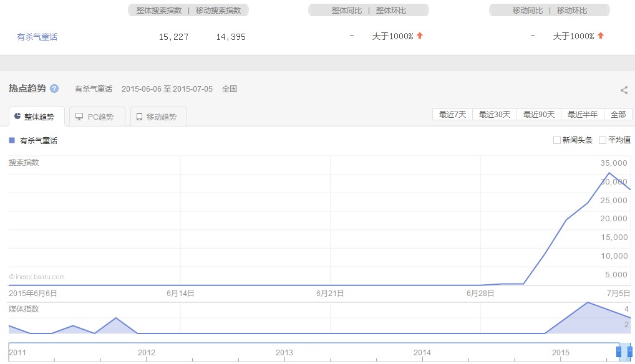The width and height of the screenshot is (635, 364).
Task: Click the phone icon on 移动趋势 tab
Action: click(x=139, y=117)
